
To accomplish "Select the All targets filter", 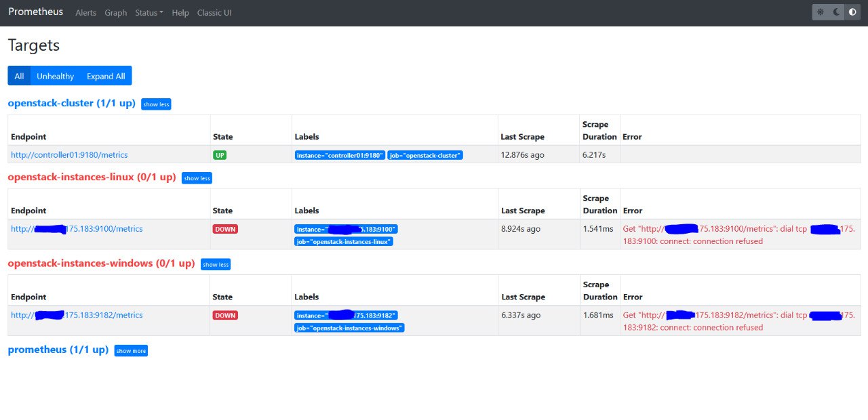I will point(19,76).
